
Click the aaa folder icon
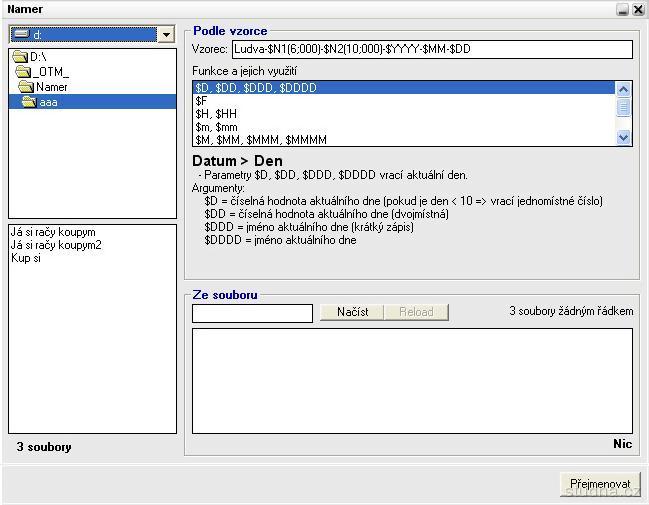click(x=30, y=102)
